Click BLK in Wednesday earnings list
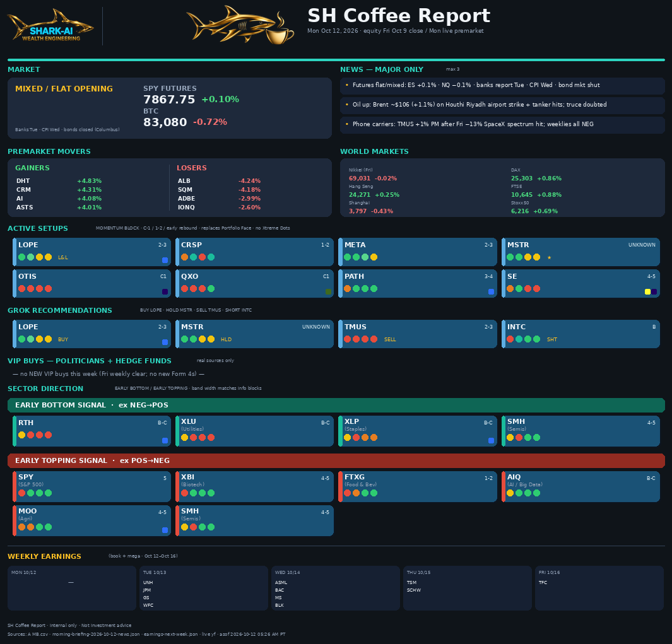 [x=280, y=606]
